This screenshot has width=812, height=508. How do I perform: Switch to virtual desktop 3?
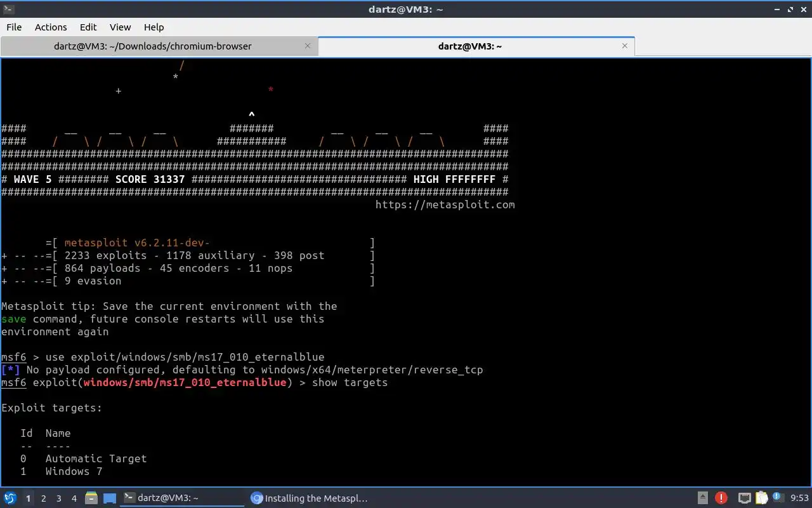point(58,498)
